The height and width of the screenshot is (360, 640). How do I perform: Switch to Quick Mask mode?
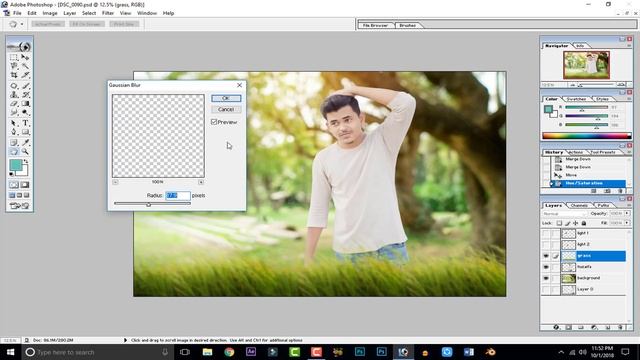(24, 185)
